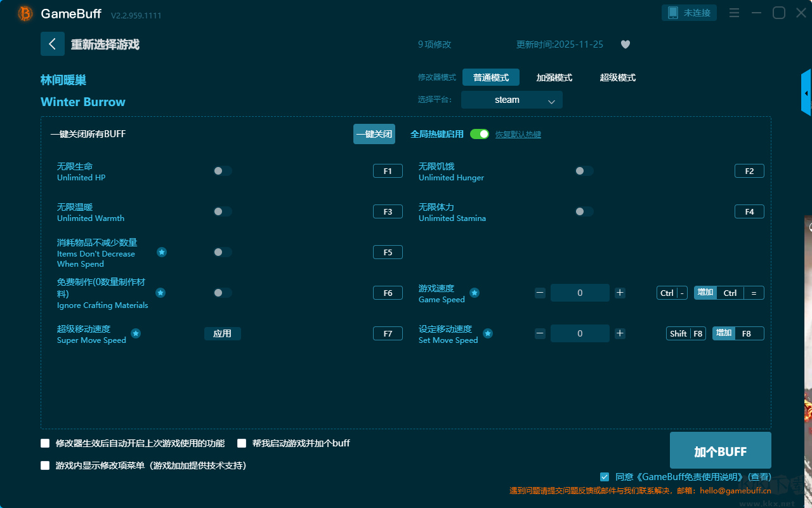Click star badge next to Super Move Speed

(136, 333)
